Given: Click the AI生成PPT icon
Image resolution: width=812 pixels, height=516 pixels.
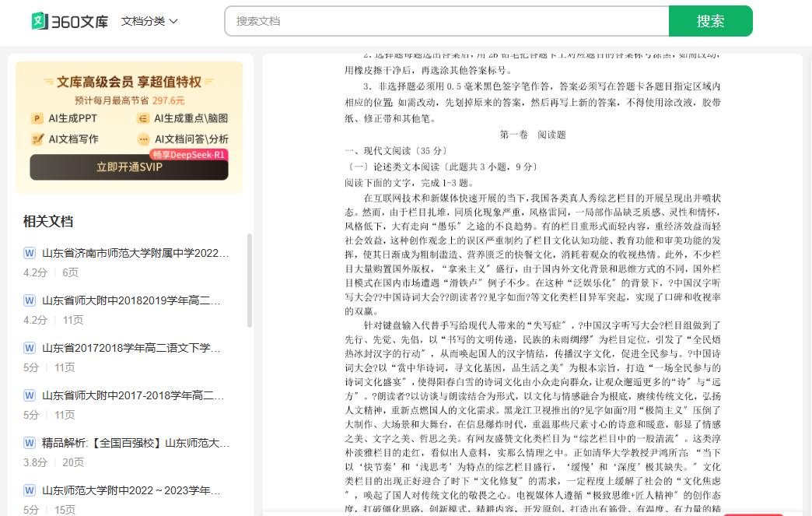Looking at the screenshot, I should coord(37,118).
